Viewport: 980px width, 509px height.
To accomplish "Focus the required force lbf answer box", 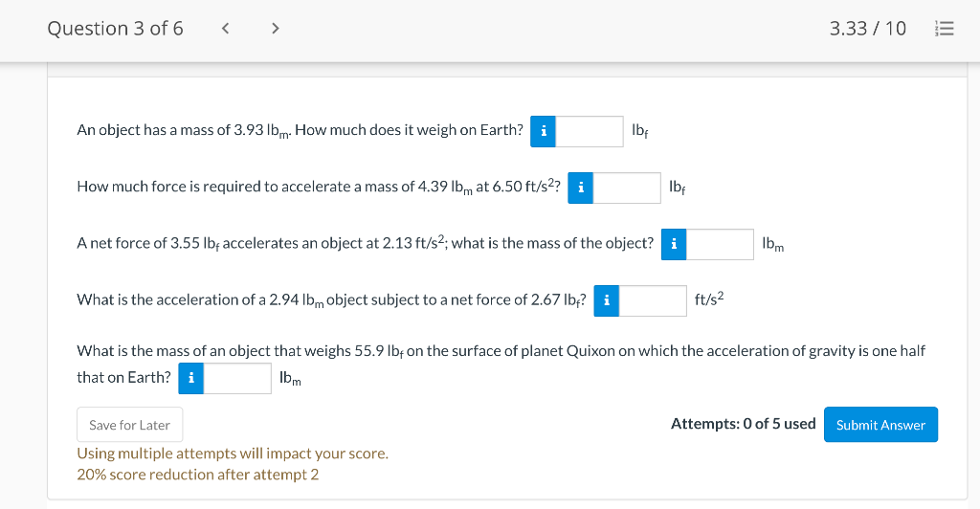I will coord(627,188).
